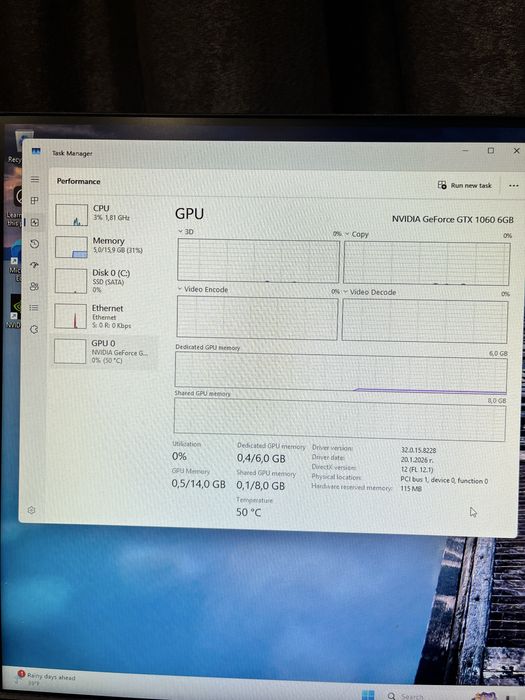Open the Task Manager hamburger navigation menu
The width and height of the screenshot is (525, 700).
click(x=34, y=179)
